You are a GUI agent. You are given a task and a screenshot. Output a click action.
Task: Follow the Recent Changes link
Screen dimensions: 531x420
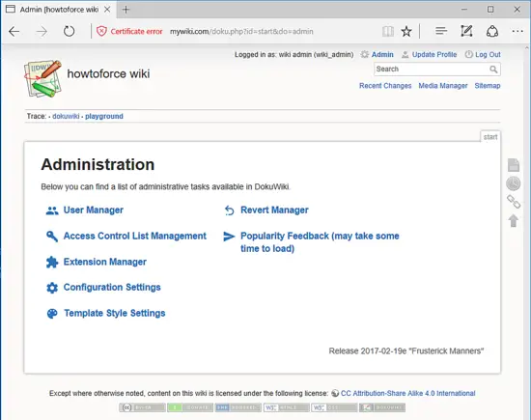coord(385,86)
